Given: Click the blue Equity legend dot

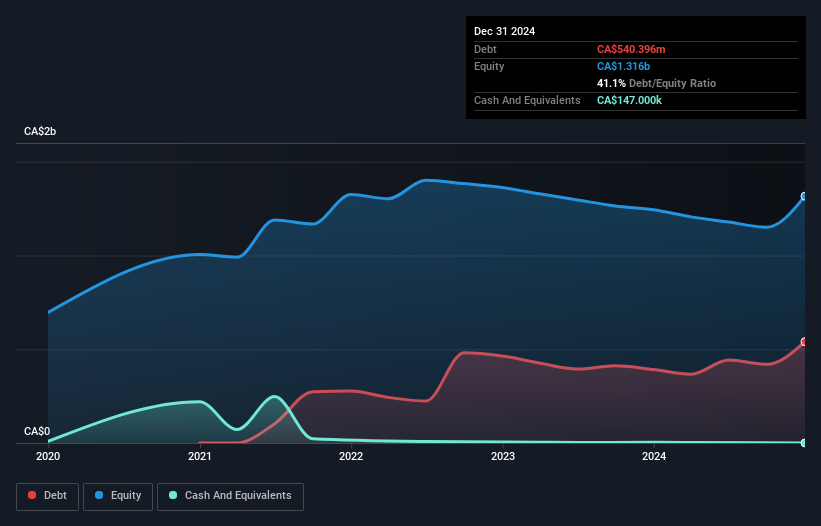Looking at the screenshot, I should (x=99, y=495).
